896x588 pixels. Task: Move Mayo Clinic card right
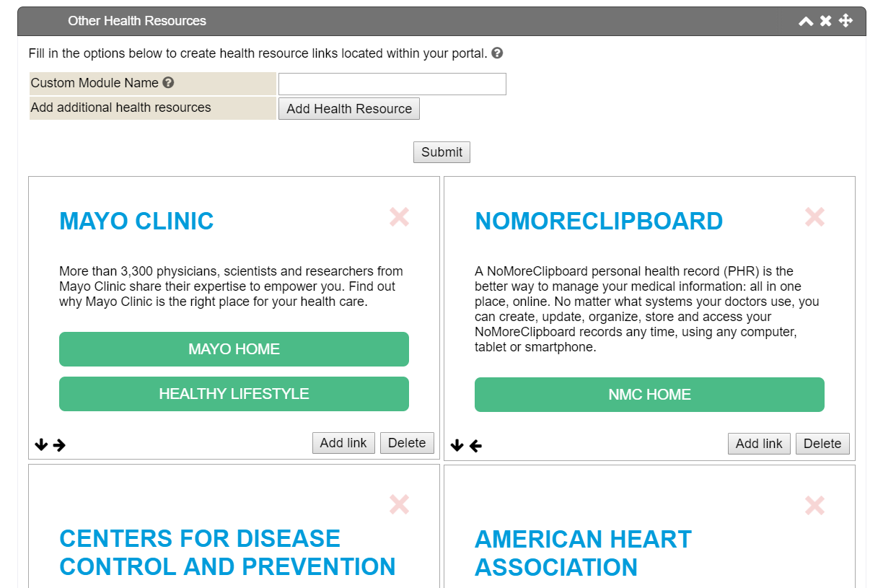pos(59,445)
